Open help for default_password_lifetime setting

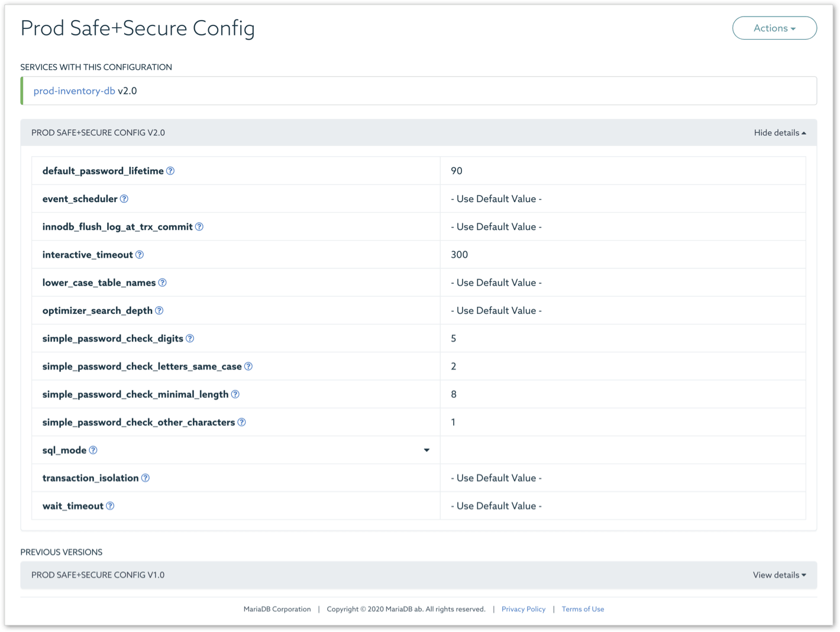click(170, 170)
